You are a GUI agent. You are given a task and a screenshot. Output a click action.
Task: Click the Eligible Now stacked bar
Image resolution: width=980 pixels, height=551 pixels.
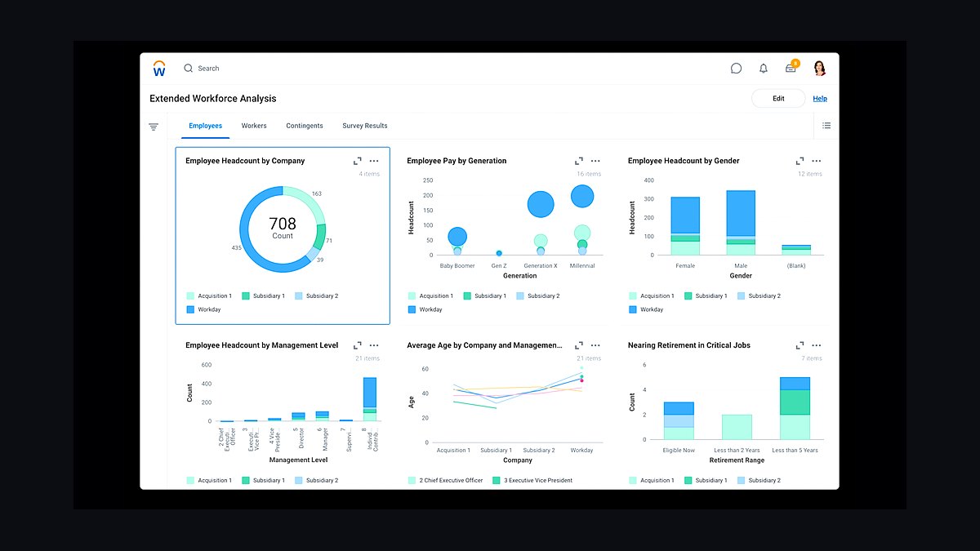coord(679,420)
